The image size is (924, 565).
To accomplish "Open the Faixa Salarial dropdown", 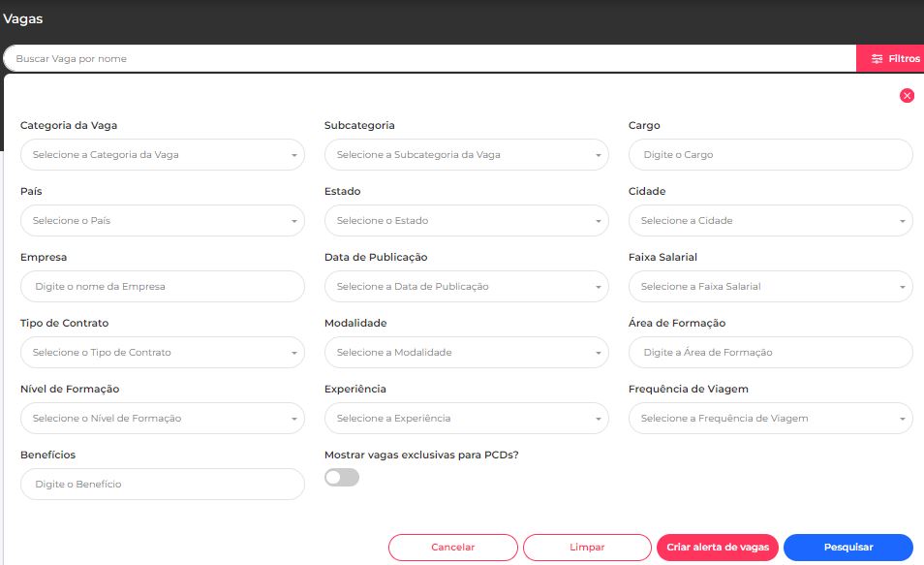I will click(x=770, y=287).
